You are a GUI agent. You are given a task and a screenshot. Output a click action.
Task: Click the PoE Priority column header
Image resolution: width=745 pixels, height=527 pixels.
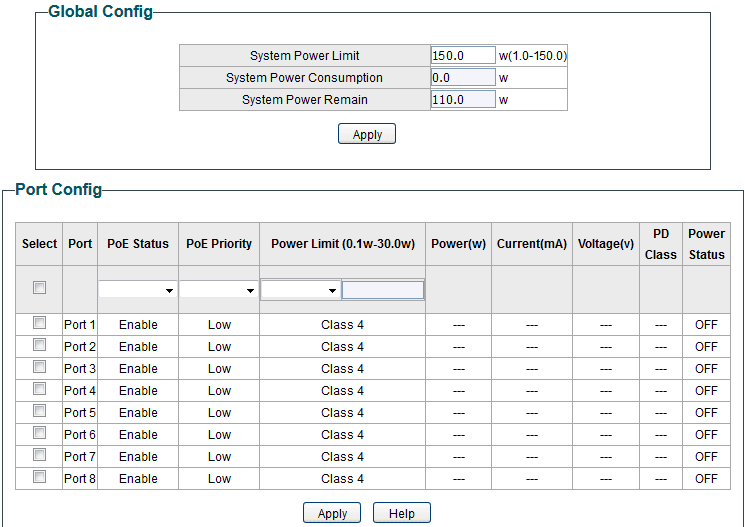tap(219, 244)
